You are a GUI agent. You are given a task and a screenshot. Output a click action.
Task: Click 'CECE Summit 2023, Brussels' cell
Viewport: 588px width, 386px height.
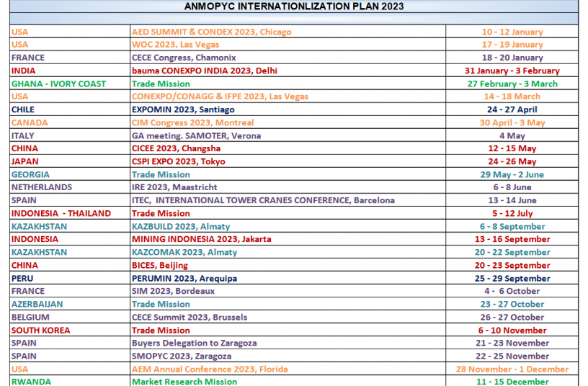[x=288, y=318]
